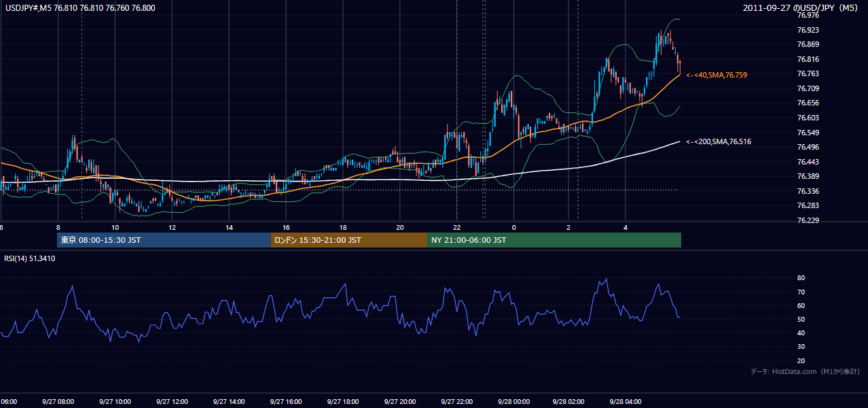Click price axis value 76.869
868x408 pixels.
pyautogui.click(x=808, y=44)
